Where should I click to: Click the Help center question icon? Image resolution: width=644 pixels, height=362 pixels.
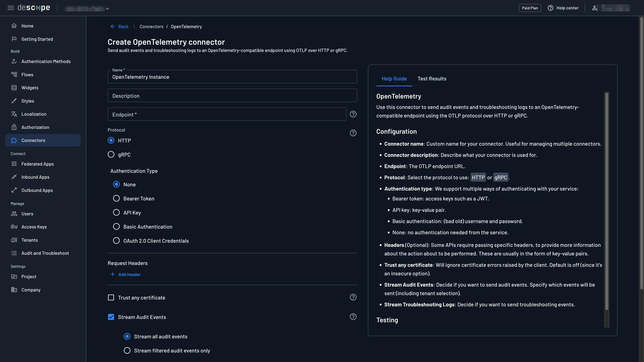[x=550, y=8]
